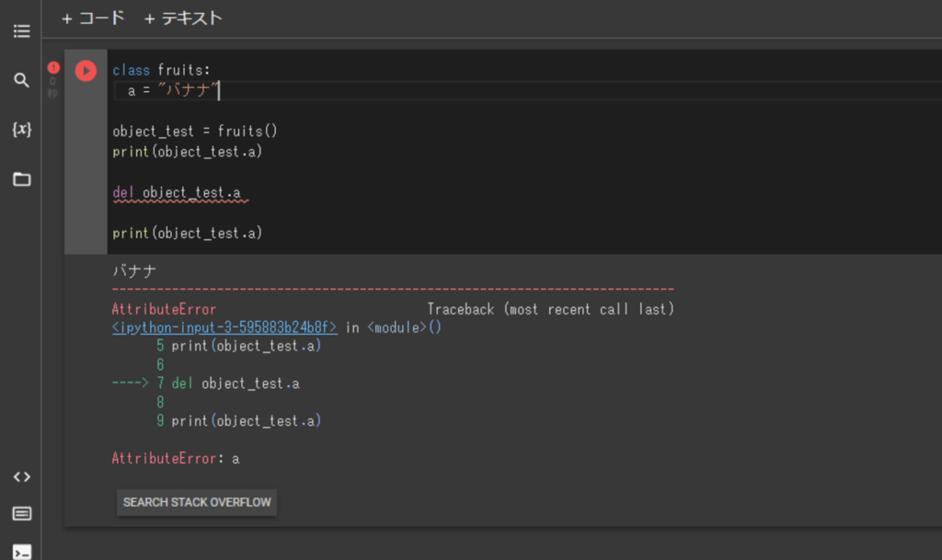
Task: Open the code snippets icon
Action: point(22,476)
